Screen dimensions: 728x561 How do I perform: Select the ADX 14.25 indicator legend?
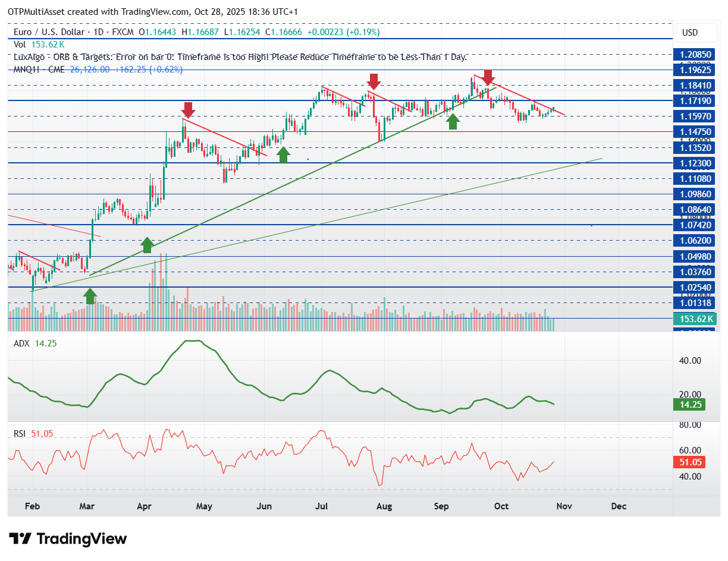coord(34,343)
